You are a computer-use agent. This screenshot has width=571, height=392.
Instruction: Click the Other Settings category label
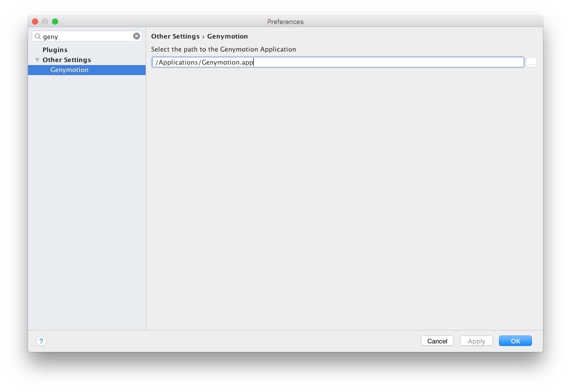point(67,60)
